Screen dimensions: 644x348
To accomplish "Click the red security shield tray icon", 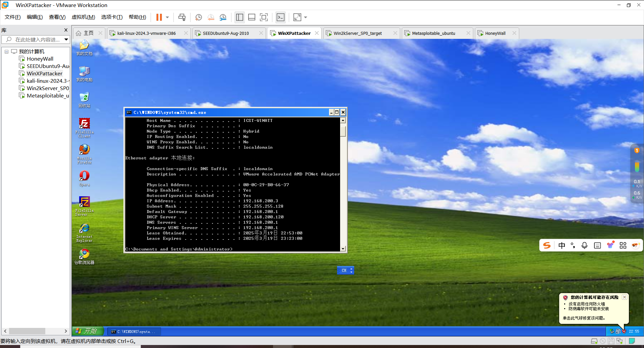I will pos(624,331).
